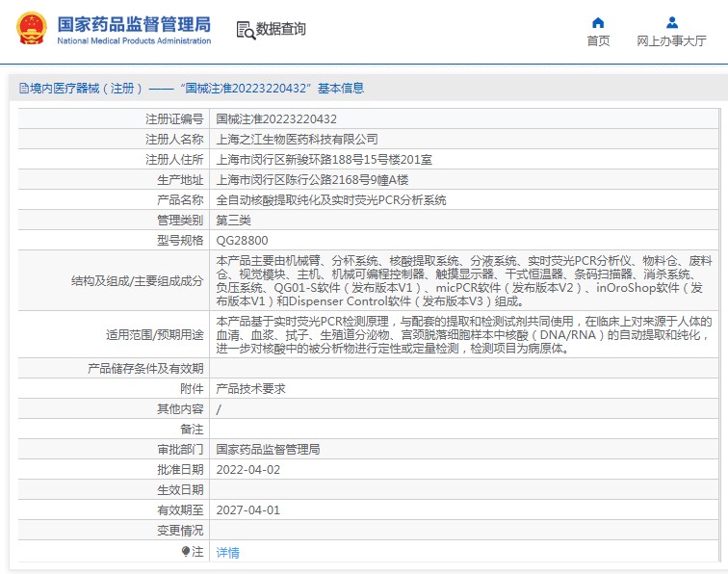Screen dimensions: 728x574
Task: Click the 变更情况 label
Action: point(181,531)
